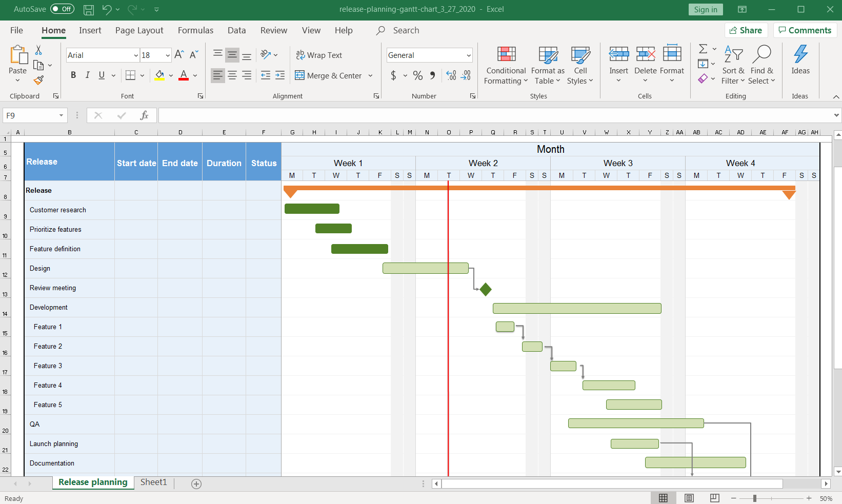Toggle the AutoSave switch
The image size is (842, 504).
click(x=62, y=9)
